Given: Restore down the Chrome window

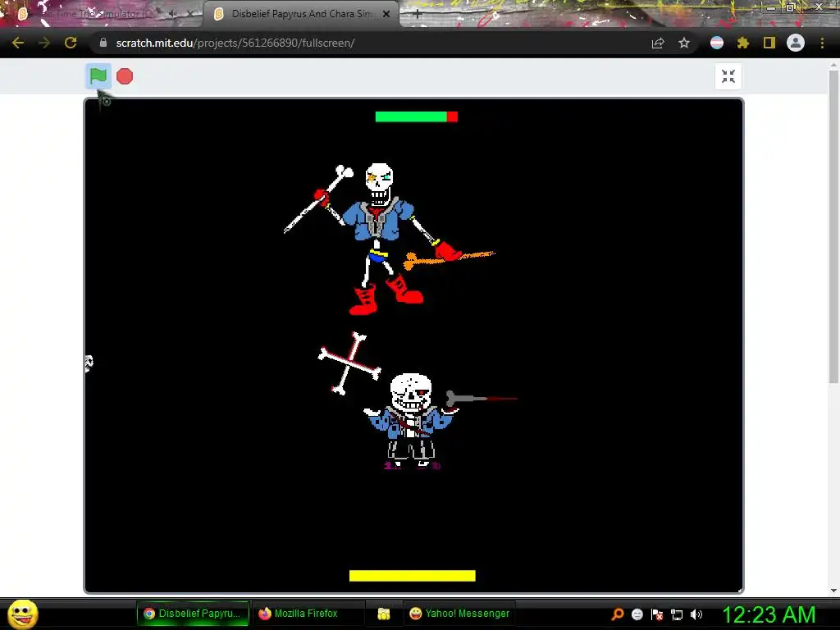Looking at the screenshot, I should coord(791,7).
